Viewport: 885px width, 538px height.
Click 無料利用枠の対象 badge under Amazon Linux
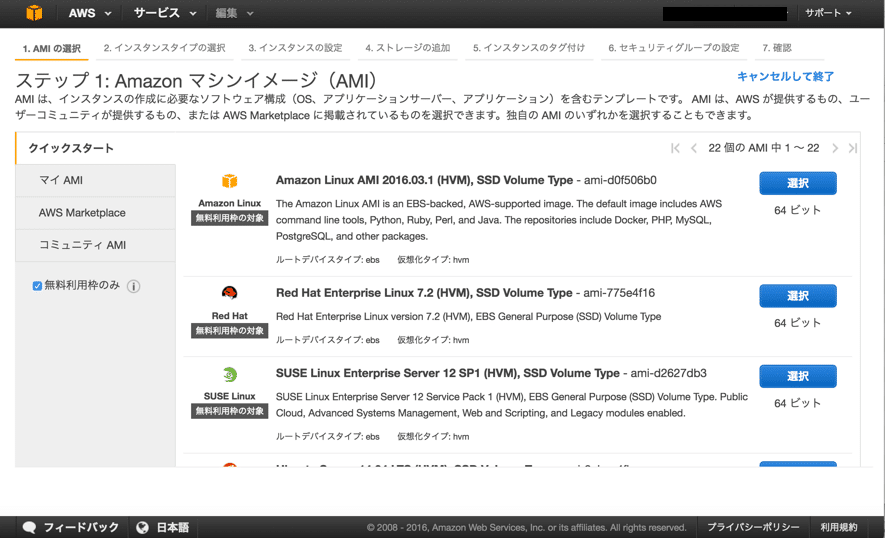click(x=229, y=218)
